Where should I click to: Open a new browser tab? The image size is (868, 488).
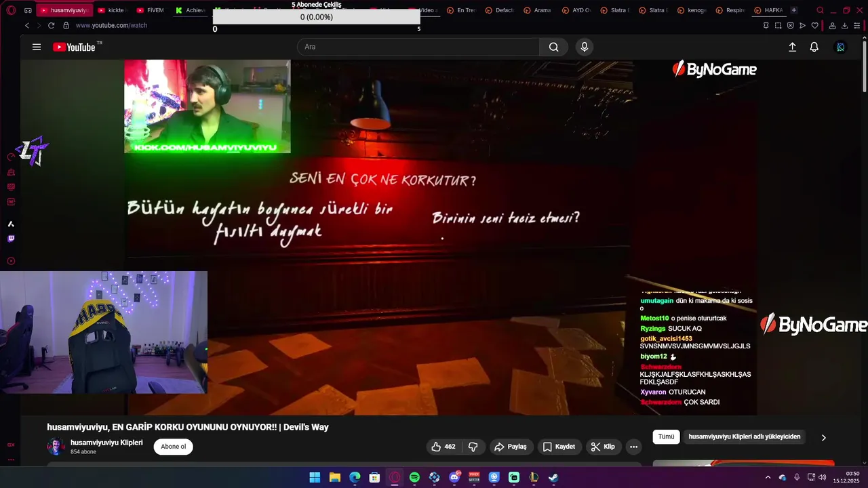click(x=794, y=10)
